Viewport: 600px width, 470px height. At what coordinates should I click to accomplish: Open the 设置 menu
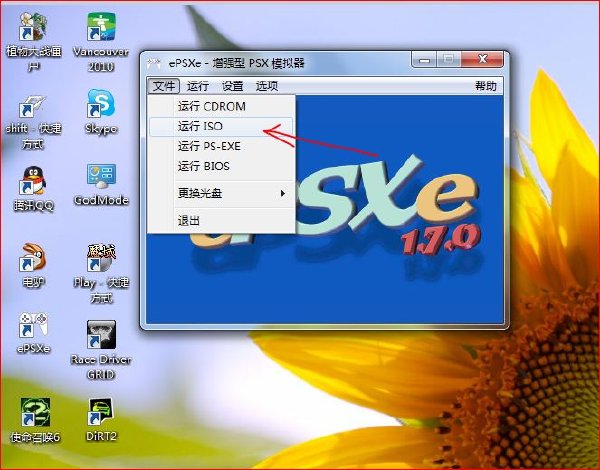tap(233, 86)
